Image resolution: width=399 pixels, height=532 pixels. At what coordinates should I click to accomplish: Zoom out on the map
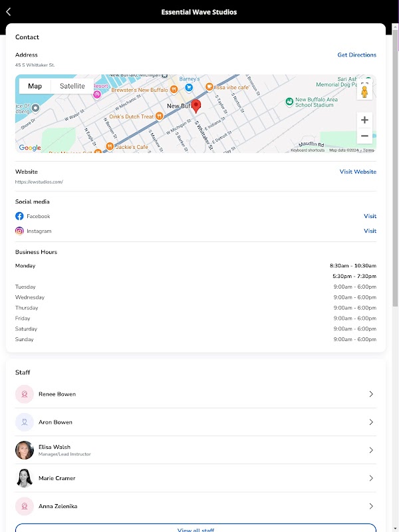364,136
